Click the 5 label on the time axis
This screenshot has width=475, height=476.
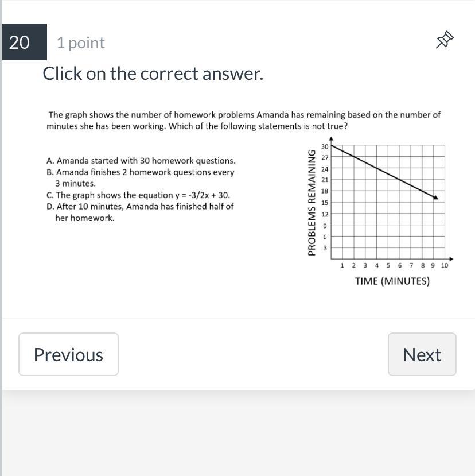click(388, 265)
